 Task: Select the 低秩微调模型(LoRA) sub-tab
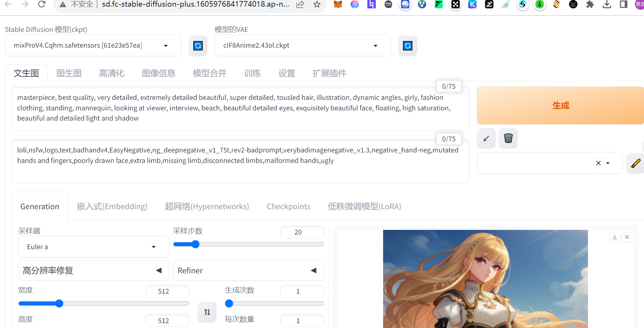[x=365, y=206]
